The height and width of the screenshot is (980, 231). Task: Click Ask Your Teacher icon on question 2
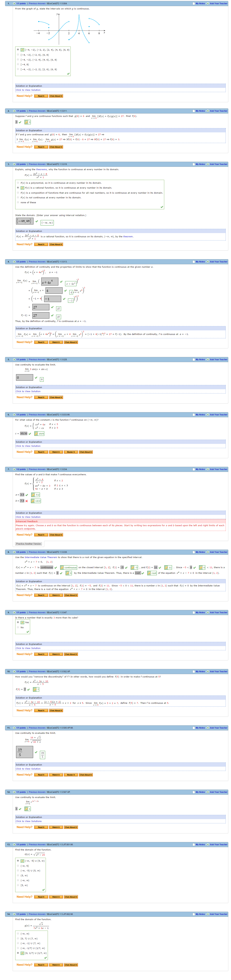coord(208,111)
